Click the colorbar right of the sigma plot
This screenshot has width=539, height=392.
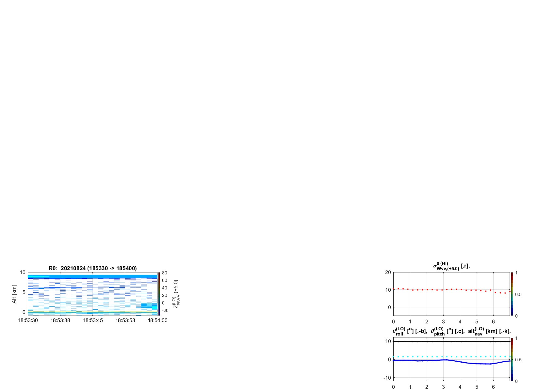512,294
